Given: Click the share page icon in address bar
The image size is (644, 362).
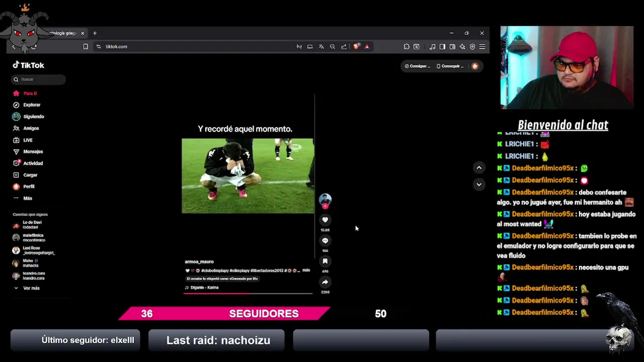Looking at the screenshot, I should tap(344, 47).
